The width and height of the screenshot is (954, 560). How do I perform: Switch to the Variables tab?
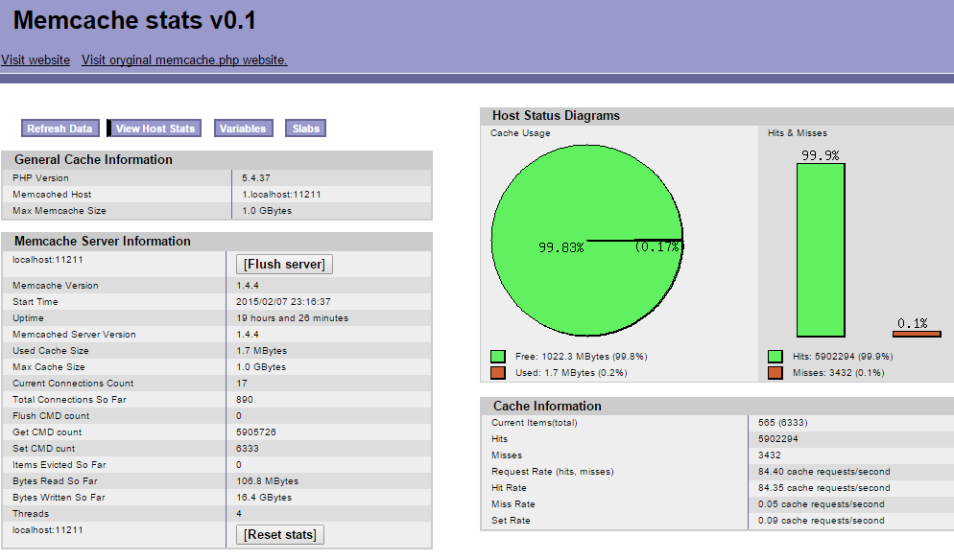pyautogui.click(x=243, y=128)
